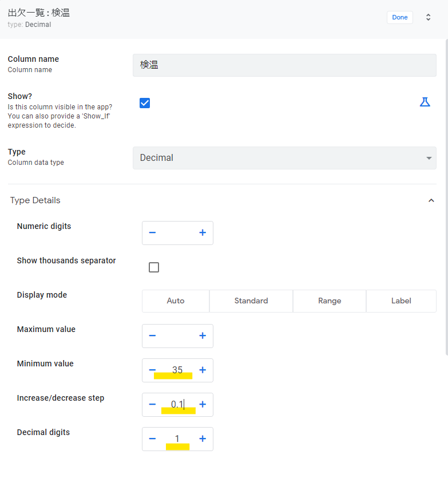Decrease Numeric digits with minus button
Viewport: 448px width, 478px height.
152,232
